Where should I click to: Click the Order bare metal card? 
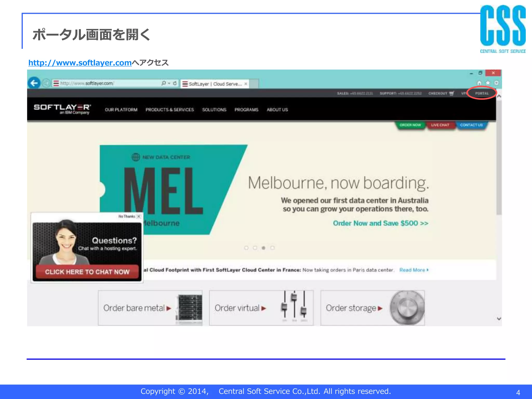pyautogui.click(x=150, y=308)
